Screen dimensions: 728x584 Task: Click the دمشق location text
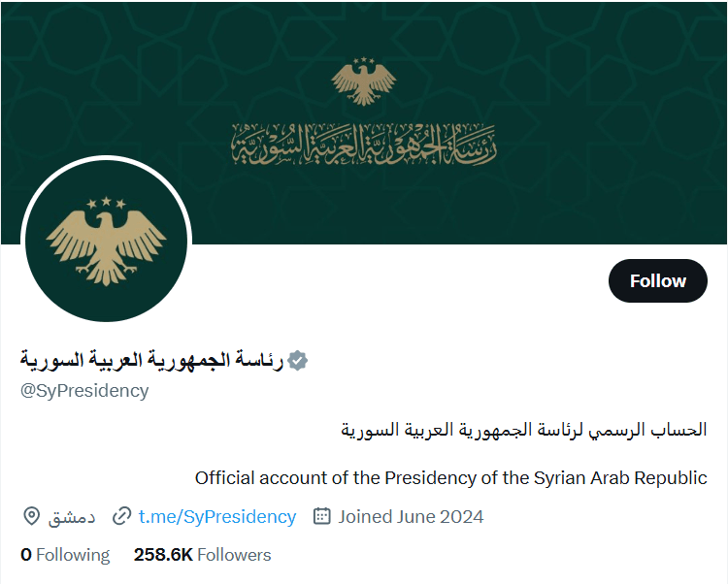pyautogui.click(x=72, y=516)
